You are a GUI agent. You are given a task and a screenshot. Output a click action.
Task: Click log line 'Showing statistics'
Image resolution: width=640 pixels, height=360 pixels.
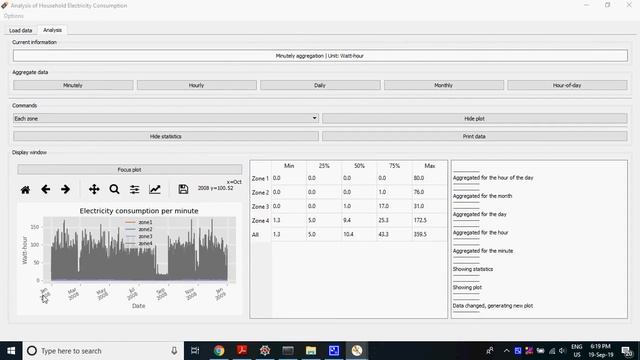pyautogui.click(x=473, y=269)
